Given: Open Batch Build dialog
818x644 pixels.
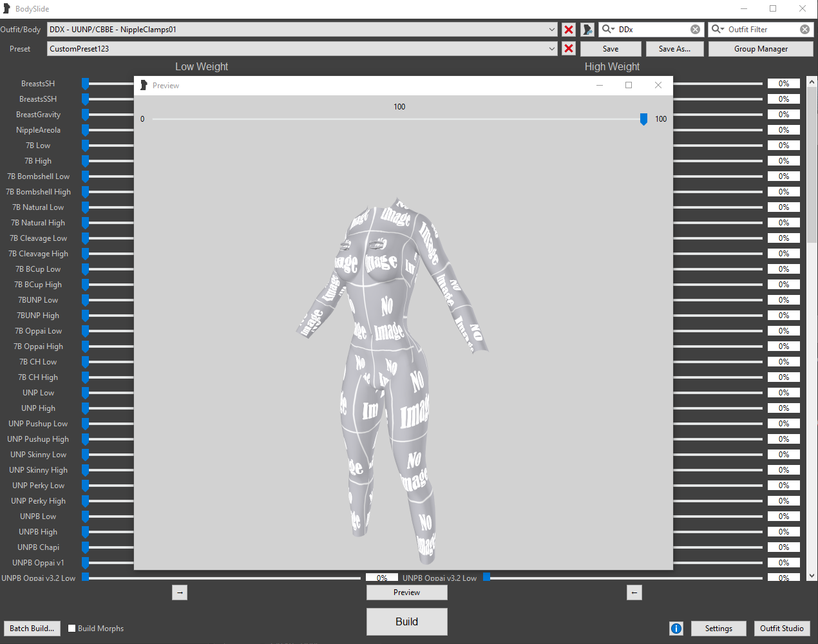Looking at the screenshot, I should (32, 629).
